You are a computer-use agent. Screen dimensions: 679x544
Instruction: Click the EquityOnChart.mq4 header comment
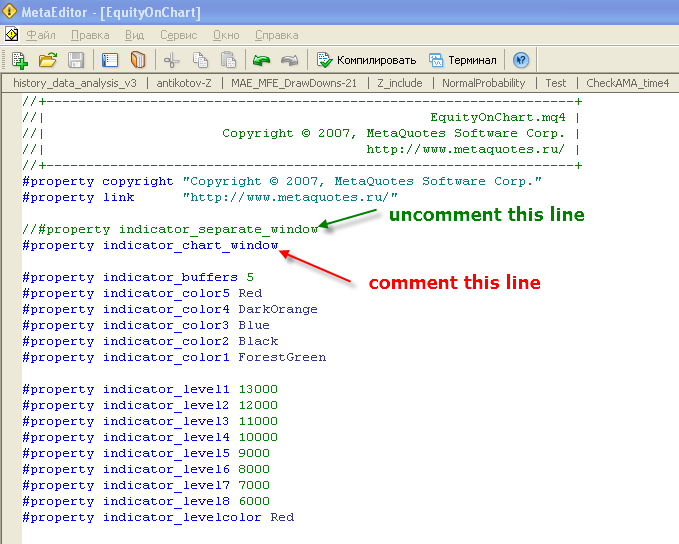point(498,117)
